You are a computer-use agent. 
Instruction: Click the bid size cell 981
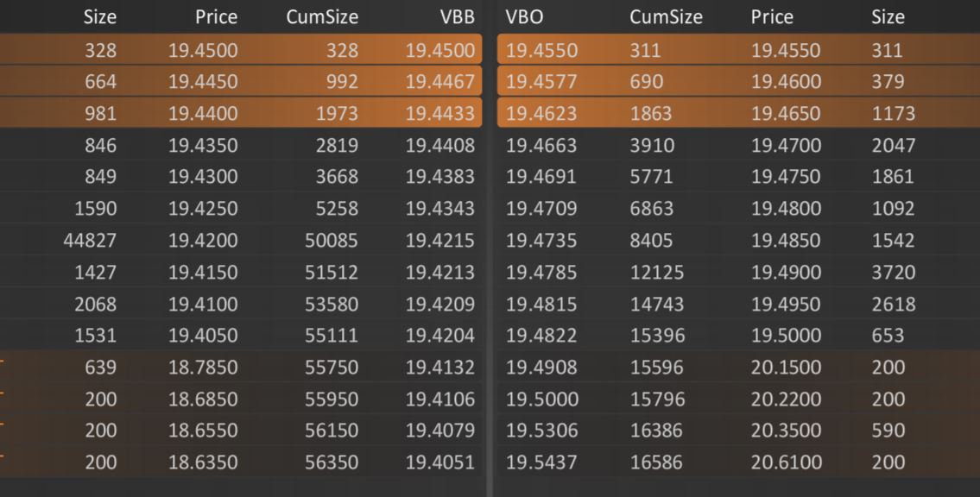100,114
